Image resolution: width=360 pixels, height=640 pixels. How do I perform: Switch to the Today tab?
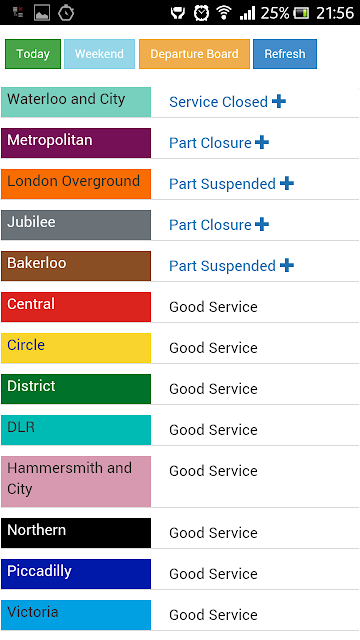(x=33, y=54)
